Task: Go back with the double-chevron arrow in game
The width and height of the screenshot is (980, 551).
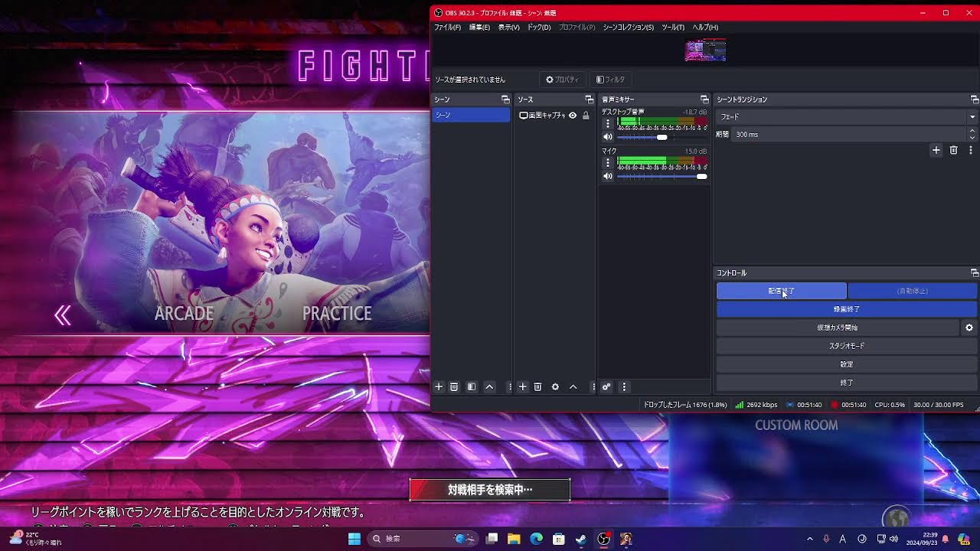Action: pos(63,315)
